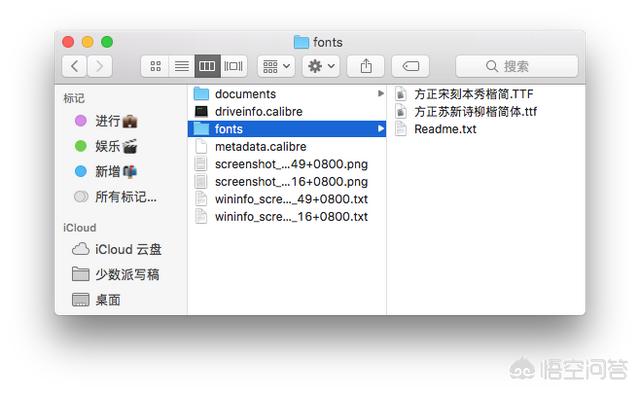
Task: Expand the documents folder arrow
Action: (380, 94)
